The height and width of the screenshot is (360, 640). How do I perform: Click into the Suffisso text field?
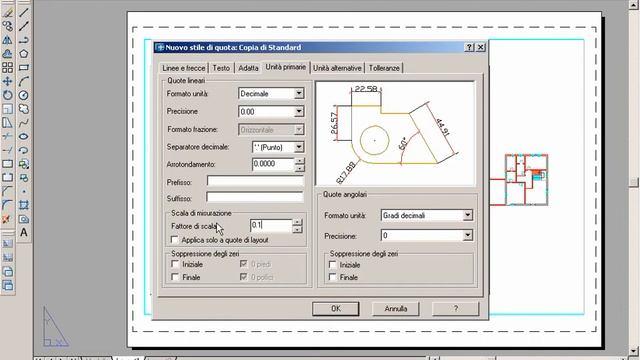click(255, 198)
